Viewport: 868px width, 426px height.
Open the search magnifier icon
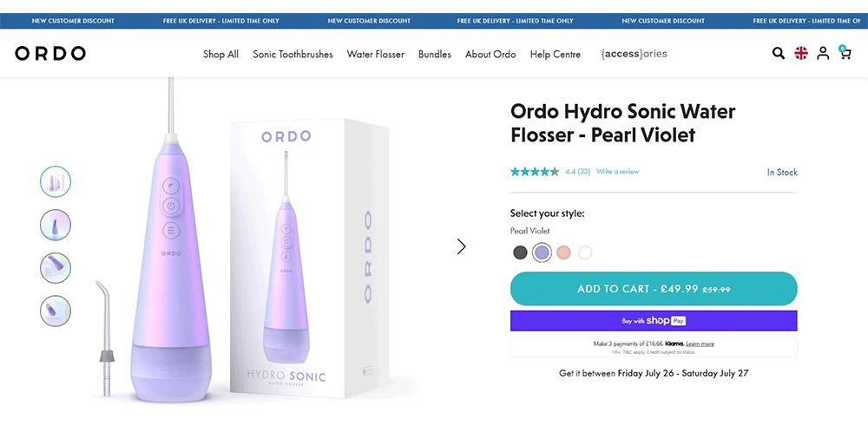point(779,54)
